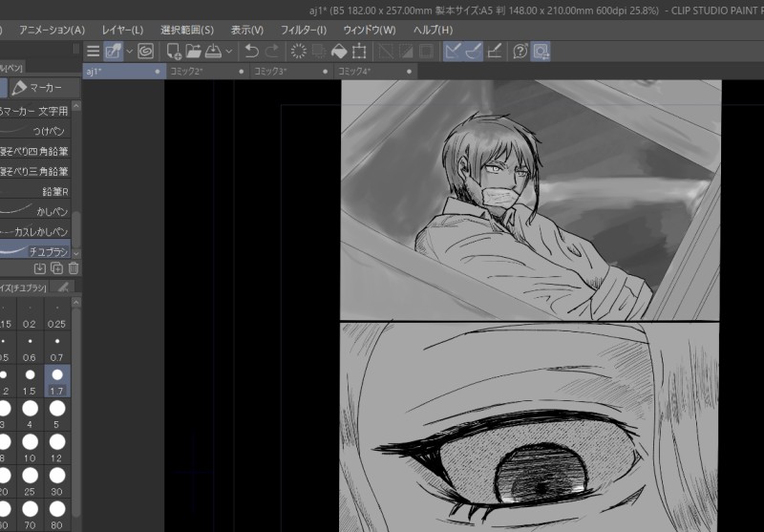Click the Scale/Rotate transform icon

click(359, 52)
